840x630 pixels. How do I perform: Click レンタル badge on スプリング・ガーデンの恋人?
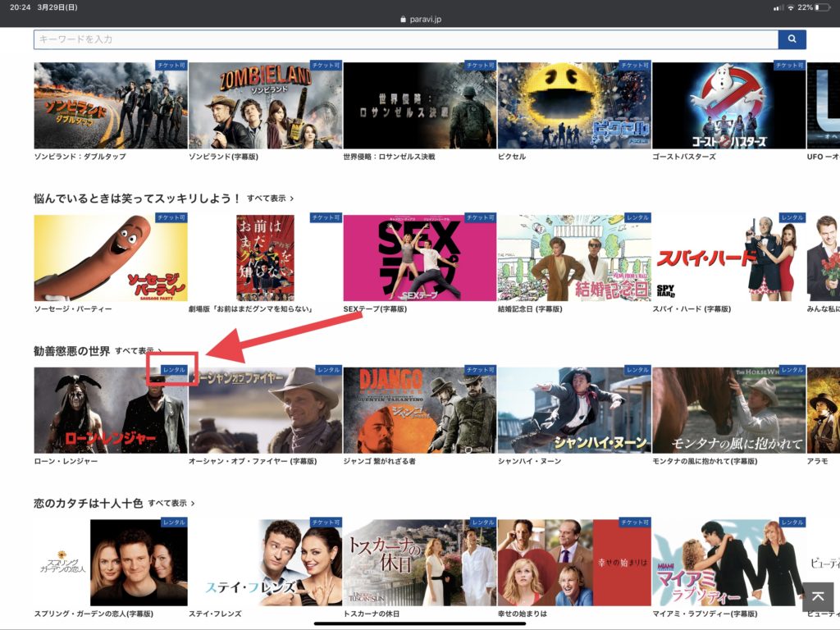point(174,523)
